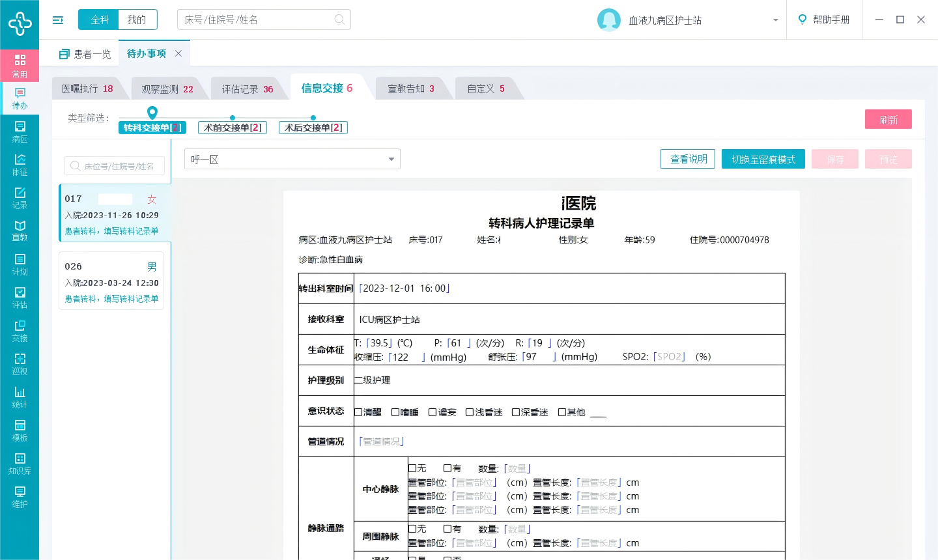
Task: Select the 记录 records sidebar icon
Action: [x=20, y=197]
